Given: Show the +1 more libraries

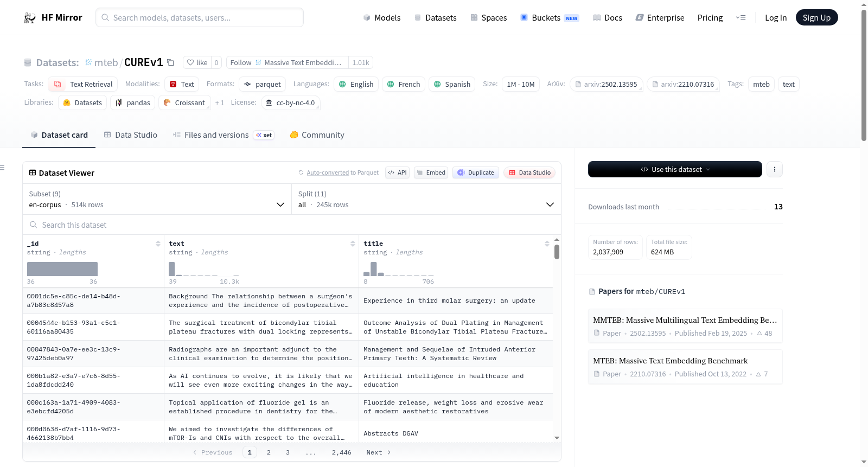Looking at the screenshot, I should [219, 103].
